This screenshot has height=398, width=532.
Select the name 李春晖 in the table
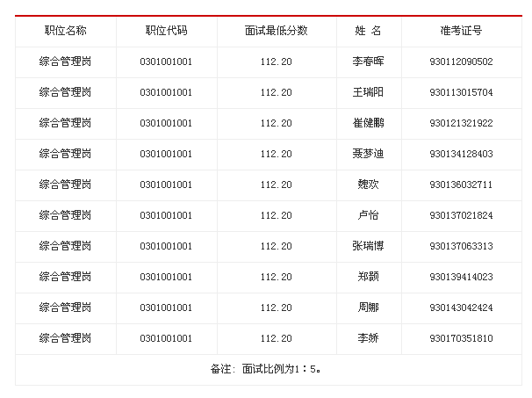tap(368, 62)
